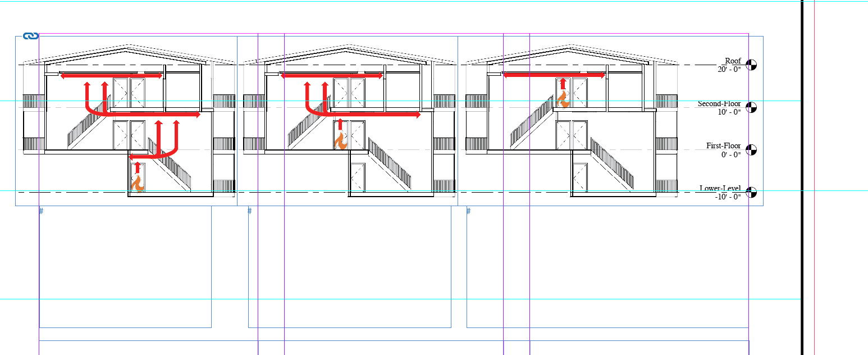Viewport: 868px width, 355px height.
Task: Click the # placeholder under the right viewport
Action: (469, 212)
